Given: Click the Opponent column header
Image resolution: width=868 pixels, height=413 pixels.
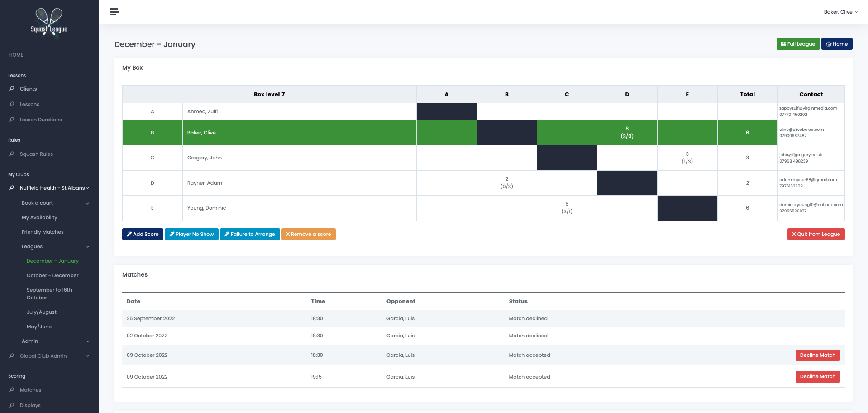Looking at the screenshot, I should 401,301.
